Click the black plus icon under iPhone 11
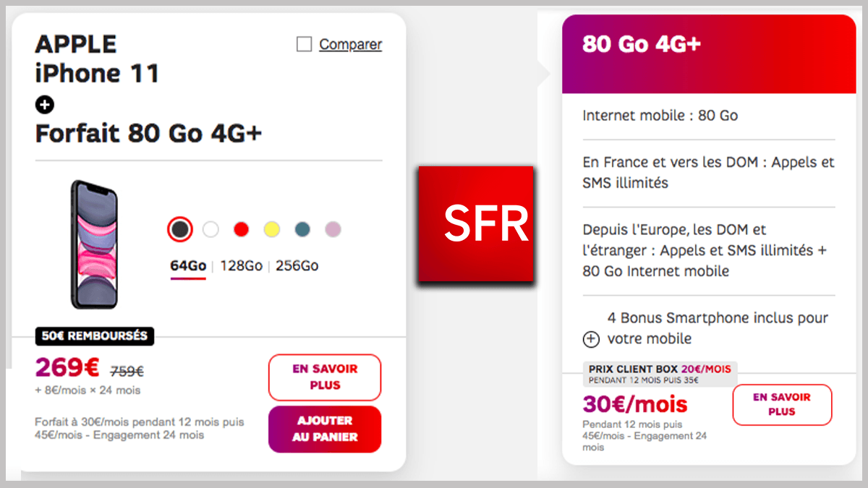Image resolution: width=868 pixels, height=488 pixels. 44,105
